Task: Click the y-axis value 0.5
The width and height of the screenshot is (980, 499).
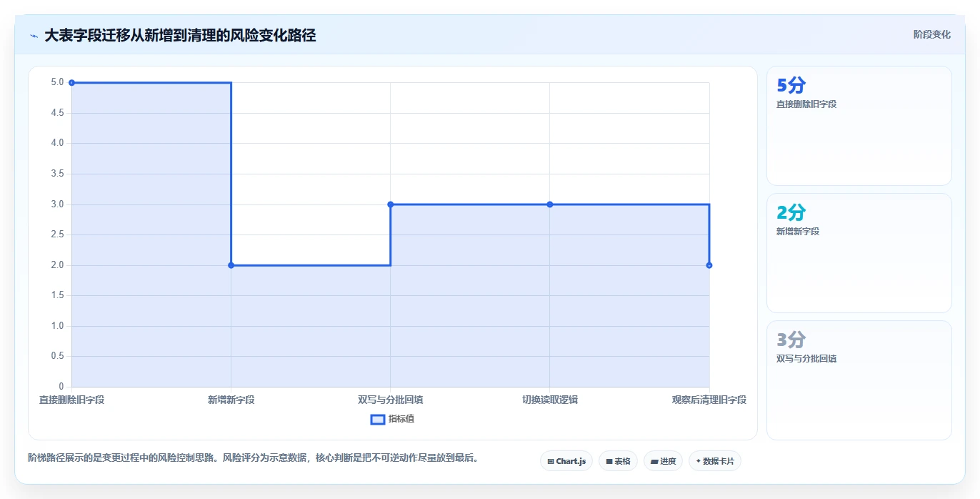Action: point(57,356)
